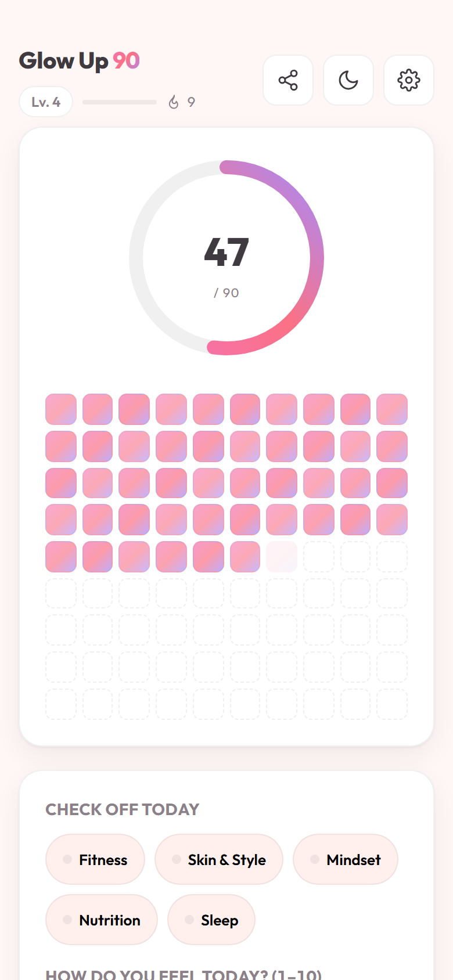This screenshot has width=453, height=980.
Task: Click the level XP progress bar
Action: tap(120, 102)
